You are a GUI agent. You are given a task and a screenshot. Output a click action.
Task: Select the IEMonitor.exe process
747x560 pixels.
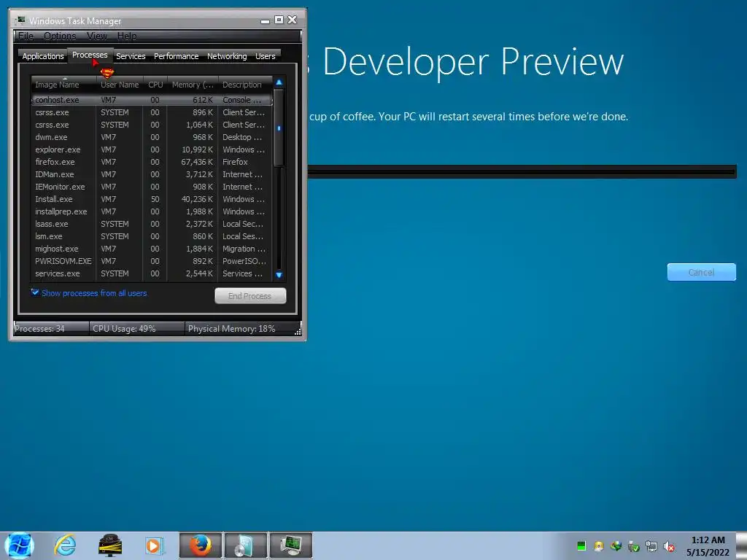pos(152,187)
